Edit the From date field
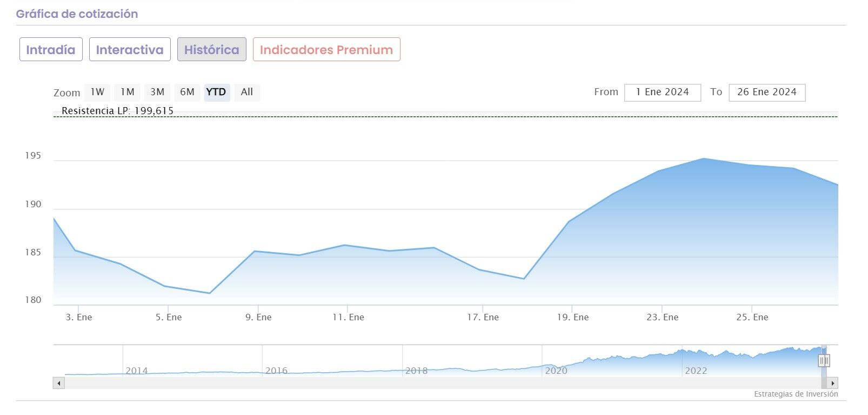 click(662, 92)
